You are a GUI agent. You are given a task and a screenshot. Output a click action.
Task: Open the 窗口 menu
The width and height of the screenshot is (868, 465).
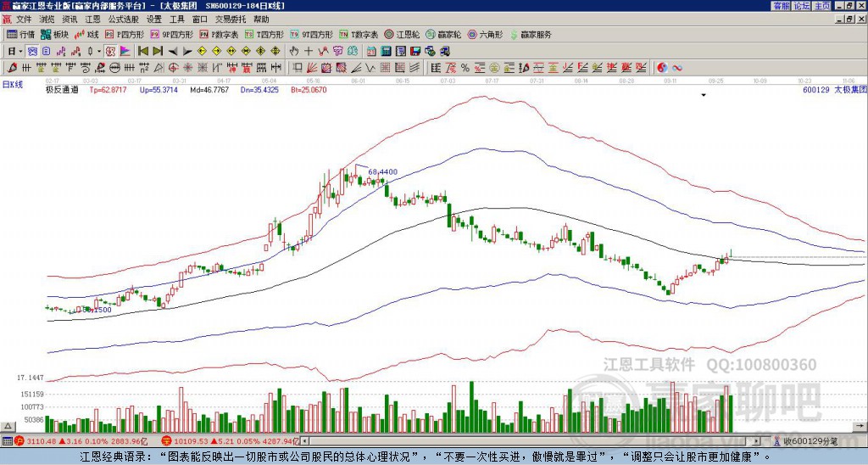200,20
